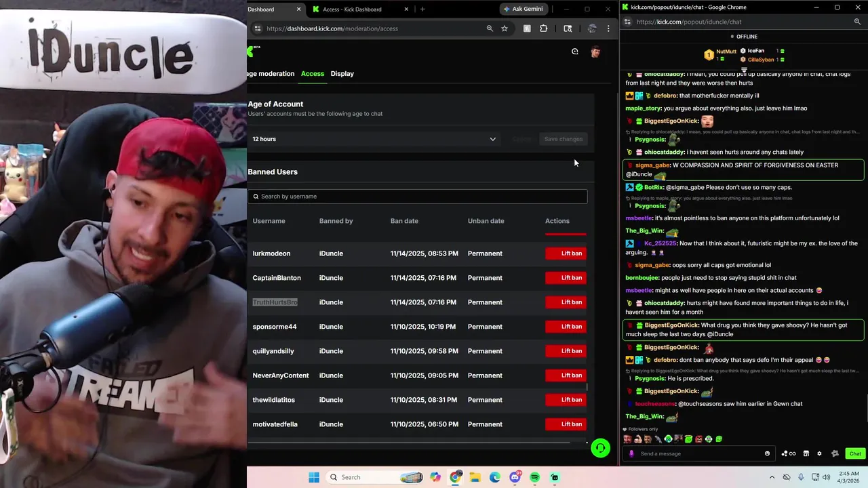Open the badge icon left of Chat button
Screen dimensions: 868x488
pyautogui.click(x=835, y=453)
